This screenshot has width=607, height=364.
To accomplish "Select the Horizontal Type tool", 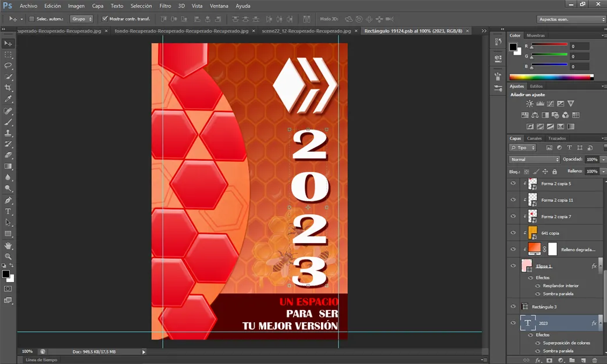I will click(x=8, y=212).
